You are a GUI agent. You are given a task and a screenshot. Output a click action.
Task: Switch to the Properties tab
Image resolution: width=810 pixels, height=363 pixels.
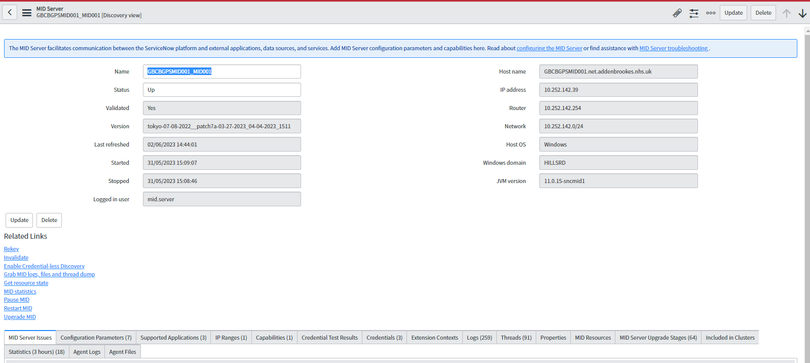(x=553, y=338)
